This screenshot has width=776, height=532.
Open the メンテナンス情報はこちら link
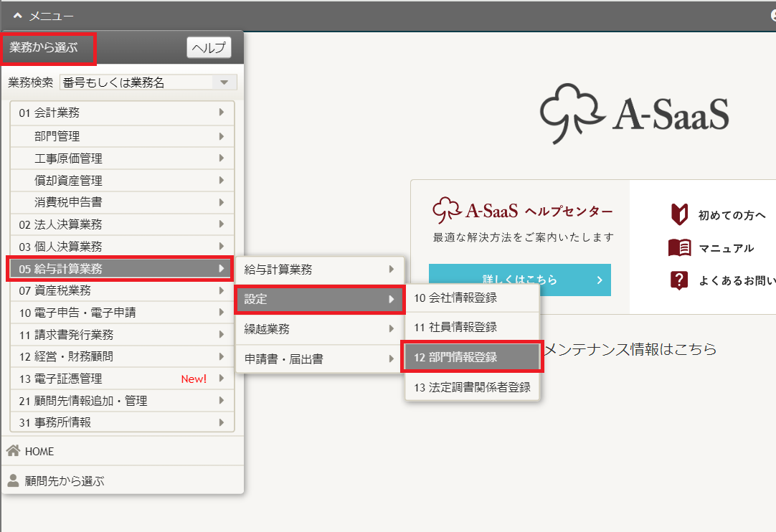pos(630,349)
